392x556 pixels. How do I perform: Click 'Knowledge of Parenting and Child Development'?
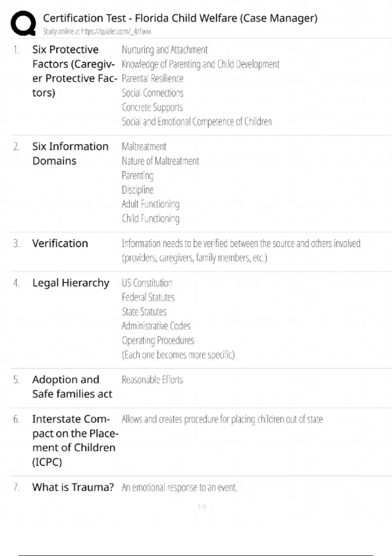tap(201, 64)
